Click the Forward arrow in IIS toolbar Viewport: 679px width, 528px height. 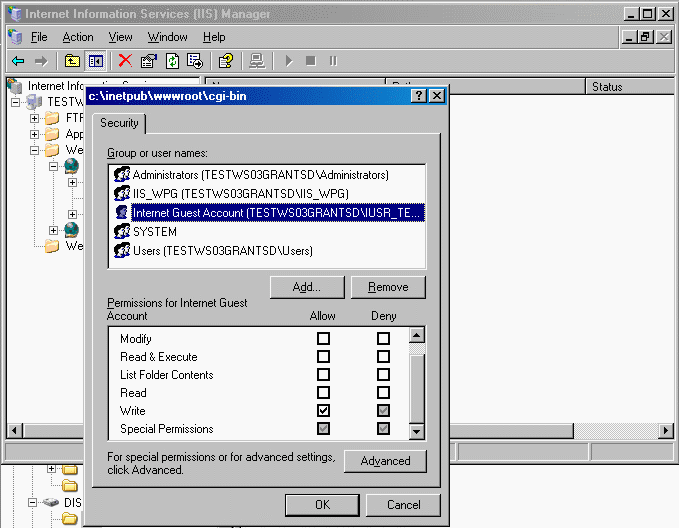click(x=41, y=61)
